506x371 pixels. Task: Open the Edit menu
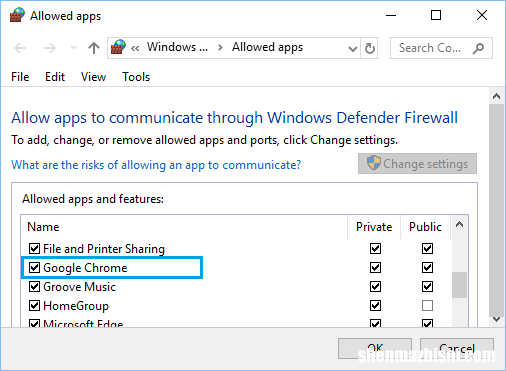55,77
